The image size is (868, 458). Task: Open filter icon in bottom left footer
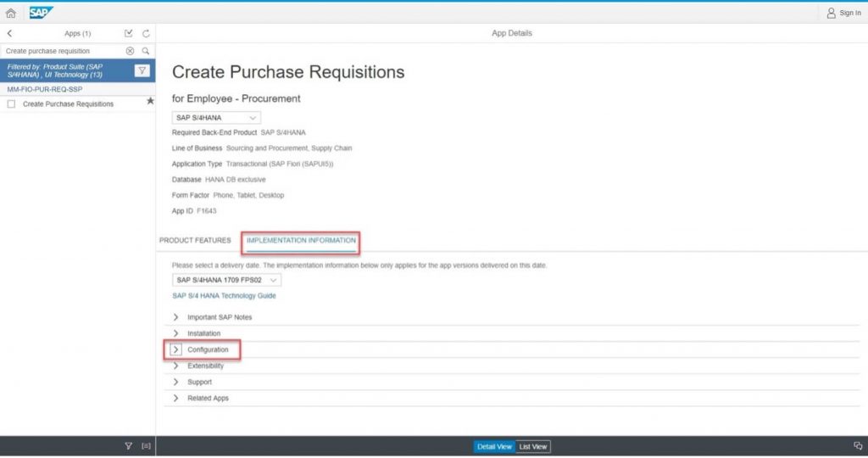tap(129, 446)
